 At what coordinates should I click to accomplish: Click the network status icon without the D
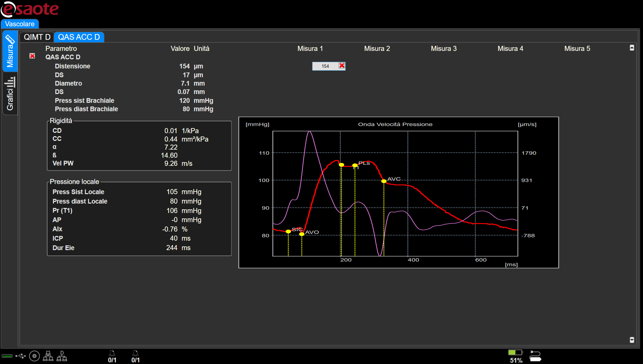(x=48, y=356)
